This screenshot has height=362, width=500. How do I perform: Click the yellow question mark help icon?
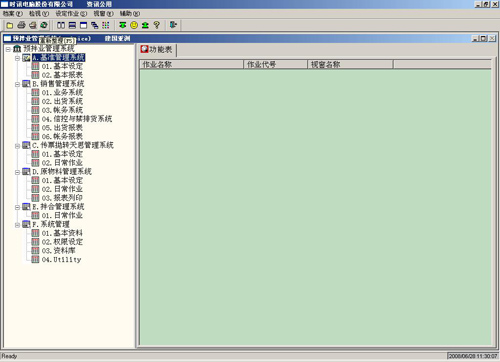point(156,25)
